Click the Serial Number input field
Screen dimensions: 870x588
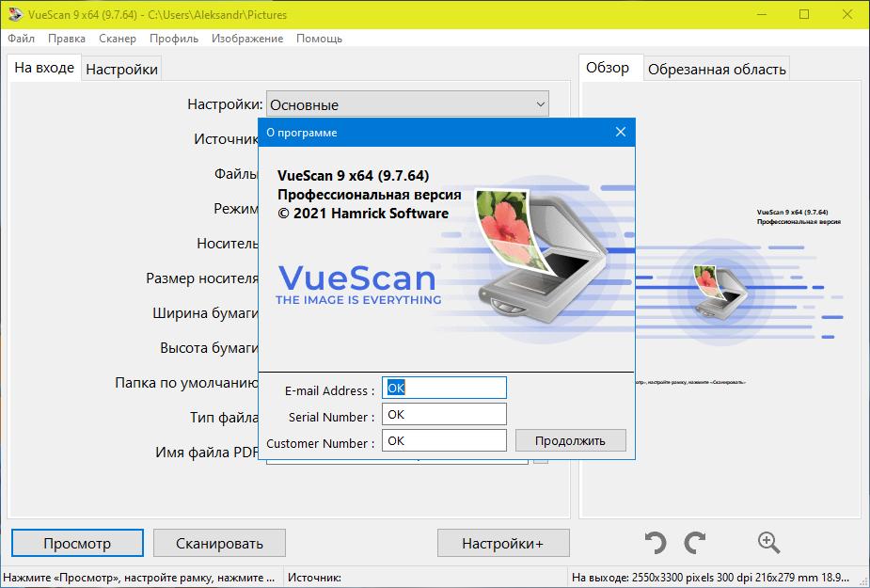[x=444, y=414]
